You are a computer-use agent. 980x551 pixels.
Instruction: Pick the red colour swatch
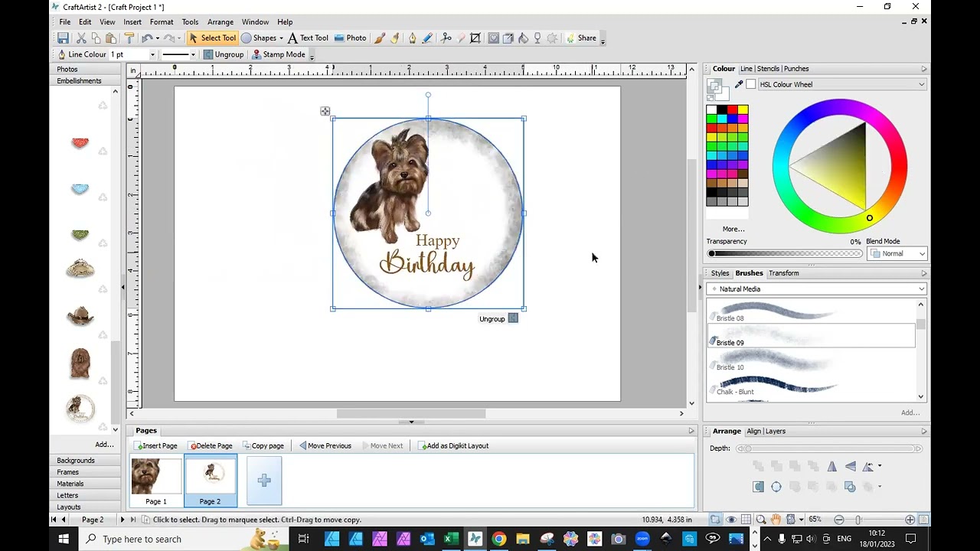coord(733,110)
